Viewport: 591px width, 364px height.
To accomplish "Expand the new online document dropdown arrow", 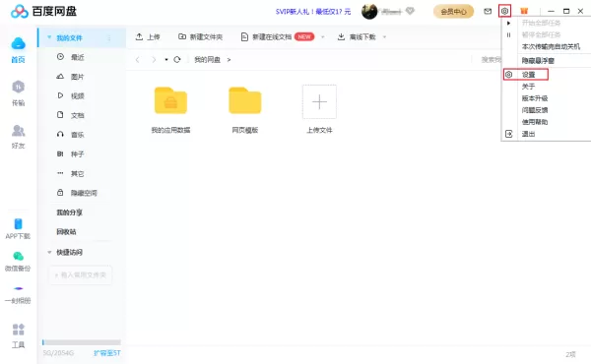I will [323, 36].
